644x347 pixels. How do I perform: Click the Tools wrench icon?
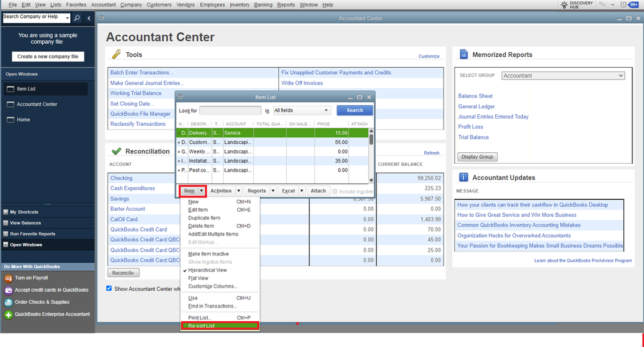point(117,54)
